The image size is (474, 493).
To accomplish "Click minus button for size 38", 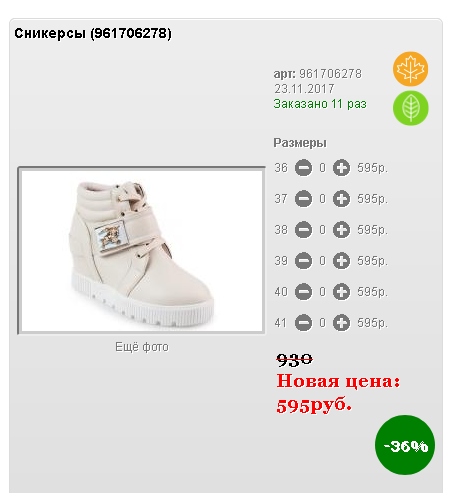I will tap(303, 230).
